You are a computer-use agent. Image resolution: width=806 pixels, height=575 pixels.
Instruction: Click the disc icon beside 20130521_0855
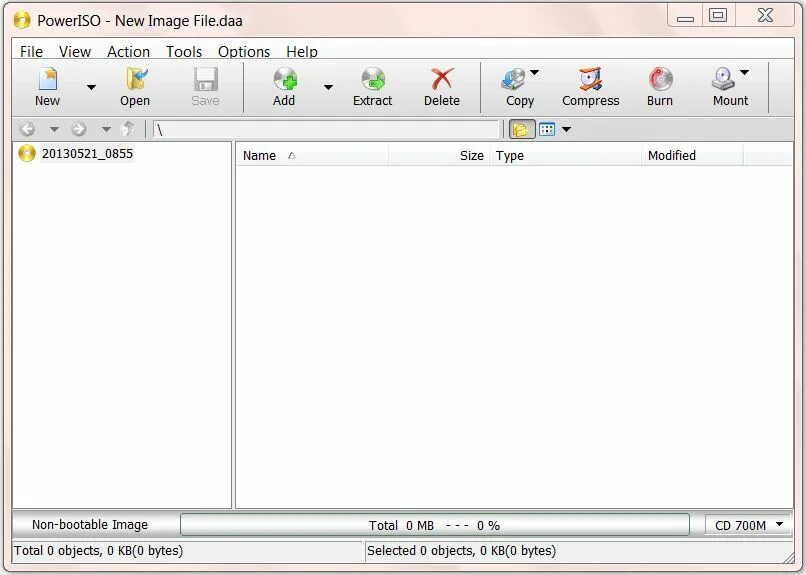tap(27, 153)
